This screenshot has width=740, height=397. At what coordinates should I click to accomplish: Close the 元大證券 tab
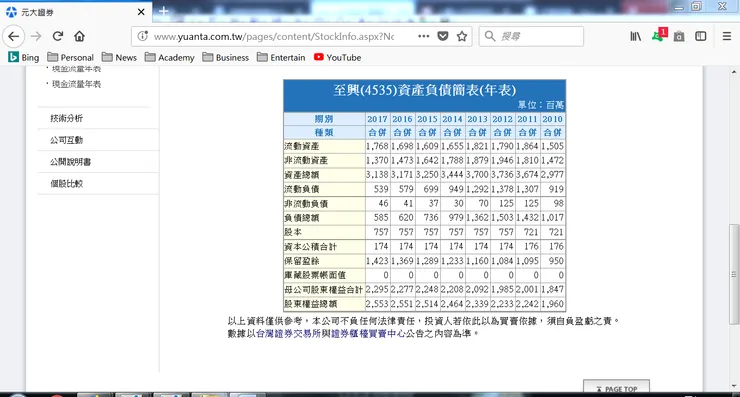point(141,12)
